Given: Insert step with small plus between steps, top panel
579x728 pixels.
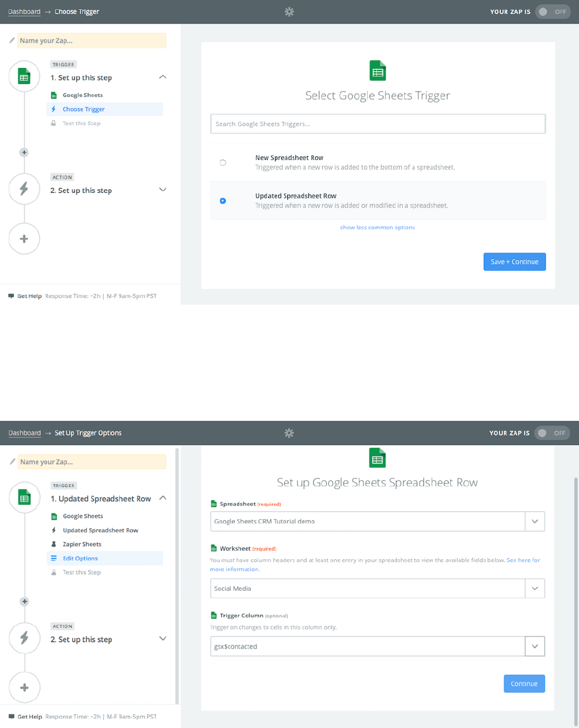Looking at the screenshot, I should click(x=24, y=152).
